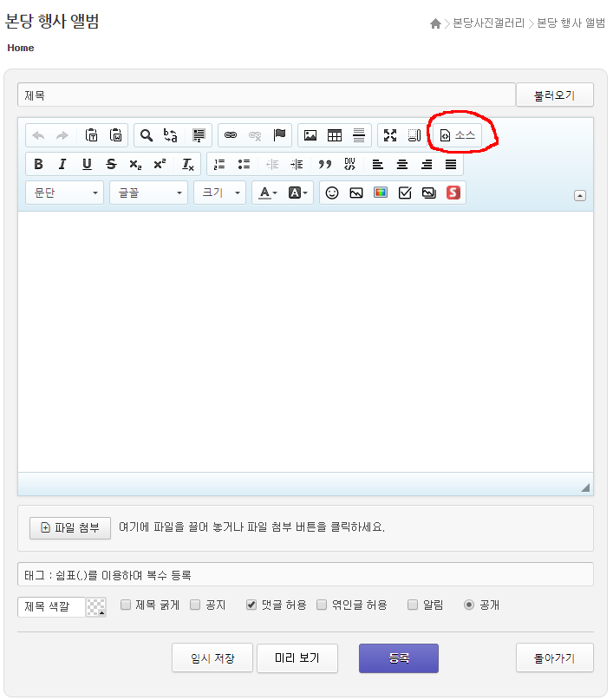This screenshot has height=700, width=613.
Task: Uncheck the 댓글 허용 checkbox
Action: tap(251, 605)
